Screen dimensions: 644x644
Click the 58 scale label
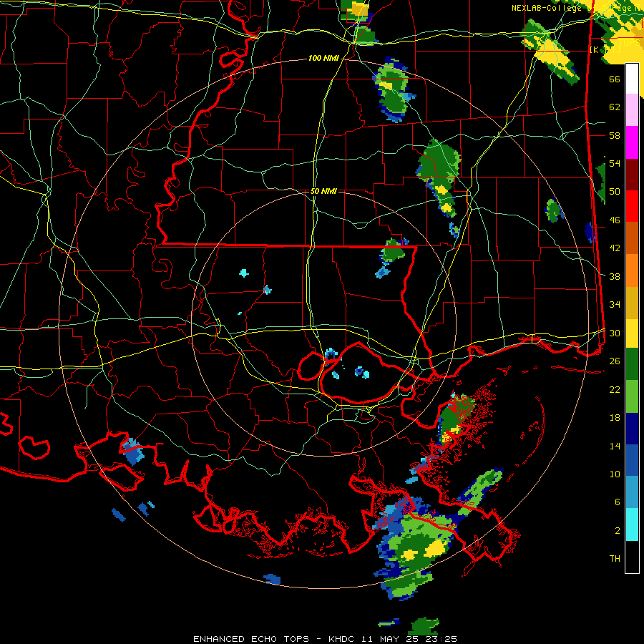[615, 135]
